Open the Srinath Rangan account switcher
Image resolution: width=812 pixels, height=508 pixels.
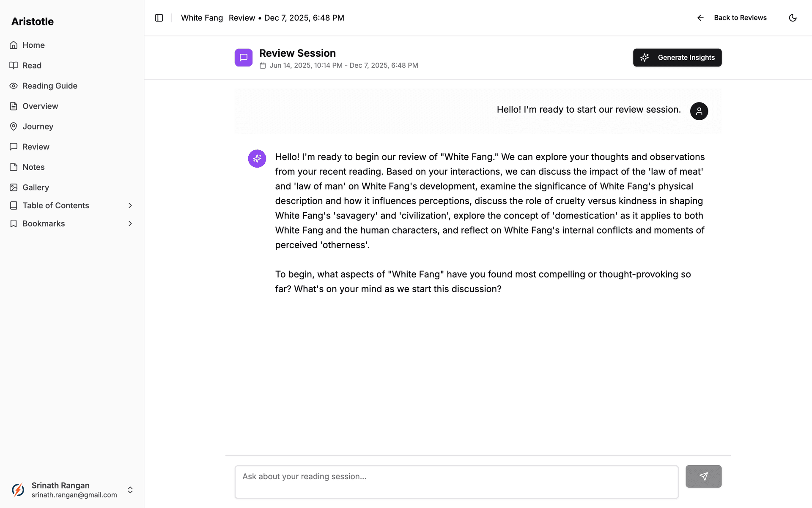click(72, 490)
